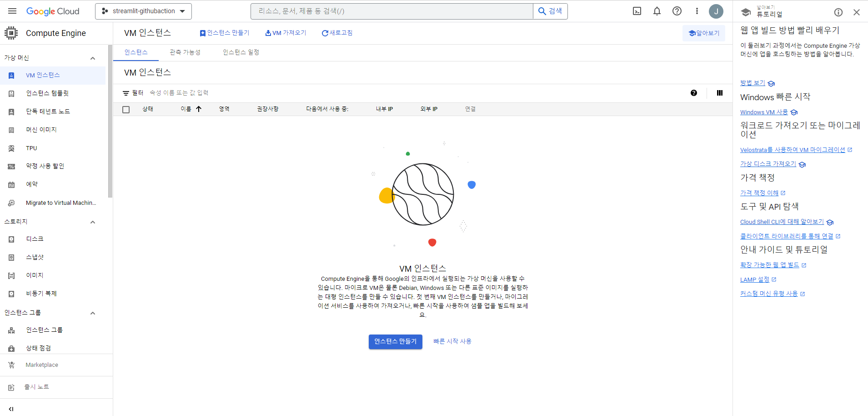Click 인스턴스 만들기 in top toolbar
Image resolution: width=868 pixels, height=416 pixels.
coord(225,33)
